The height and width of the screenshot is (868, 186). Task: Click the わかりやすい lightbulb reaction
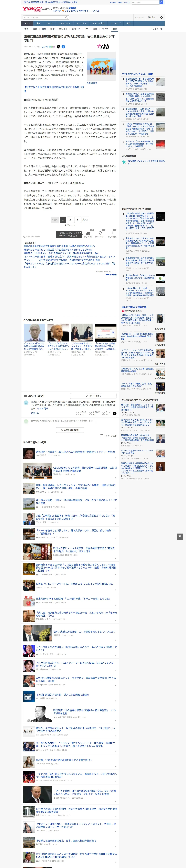point(100,233)
